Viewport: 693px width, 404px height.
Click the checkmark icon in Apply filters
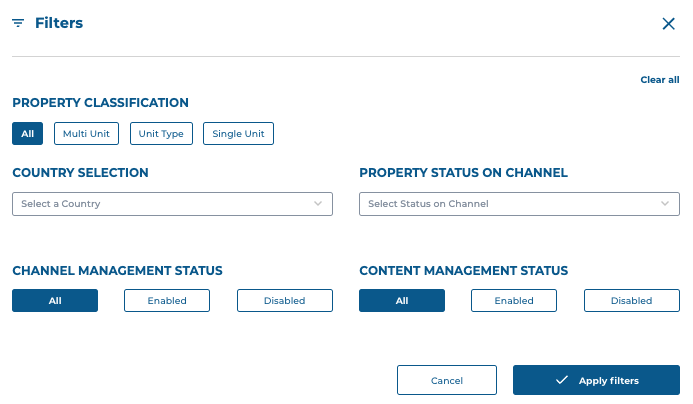(562, 380)
